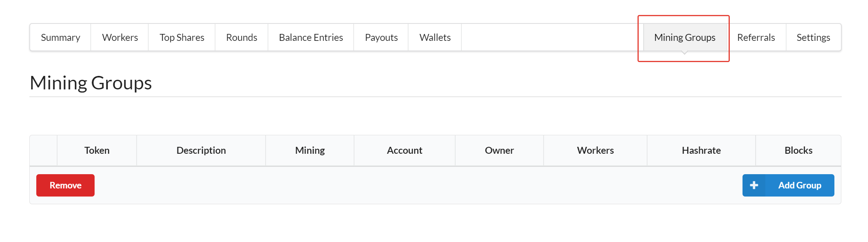Click the red Remove button

[x=65, y=185]
